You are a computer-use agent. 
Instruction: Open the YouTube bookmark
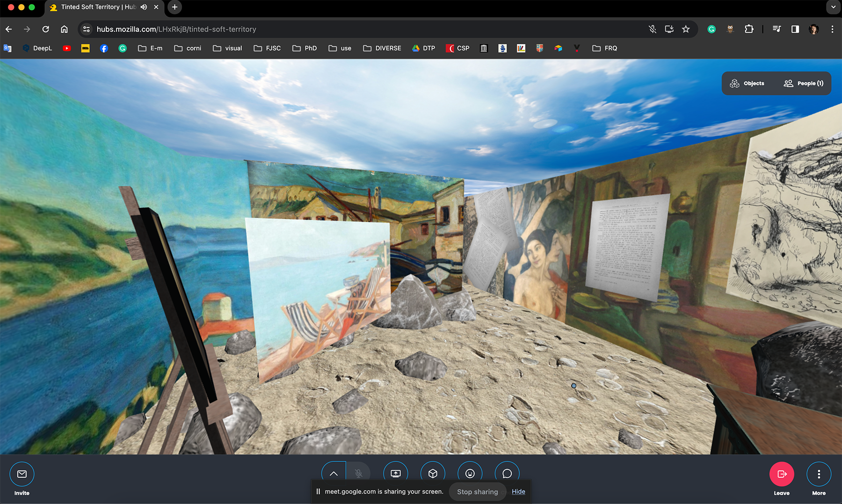pos(67,48)
